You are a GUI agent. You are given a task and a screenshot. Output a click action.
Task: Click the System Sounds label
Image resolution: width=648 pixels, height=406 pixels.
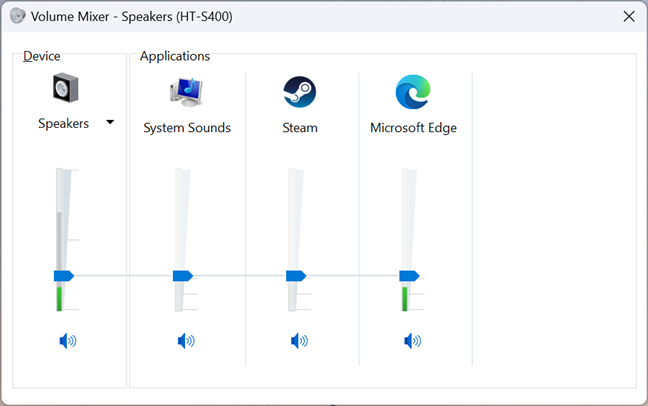187,128
